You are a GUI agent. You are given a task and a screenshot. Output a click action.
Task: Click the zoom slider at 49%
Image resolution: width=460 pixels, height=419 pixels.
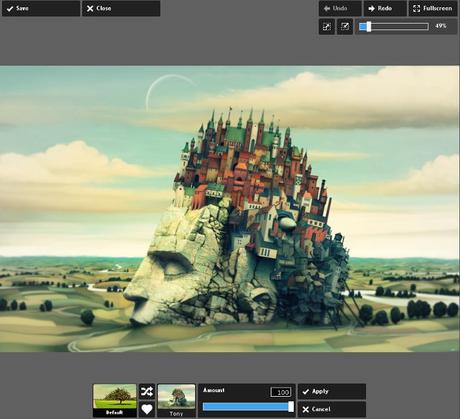[394, 27]
